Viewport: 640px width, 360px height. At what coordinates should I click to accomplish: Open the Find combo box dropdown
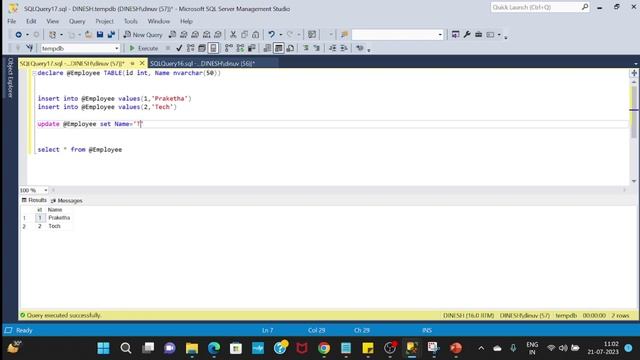[x=440, y=35]
